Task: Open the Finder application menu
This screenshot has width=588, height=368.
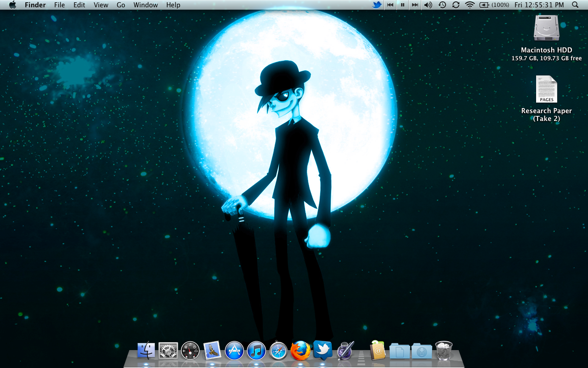Action: [x=35, y=5]
